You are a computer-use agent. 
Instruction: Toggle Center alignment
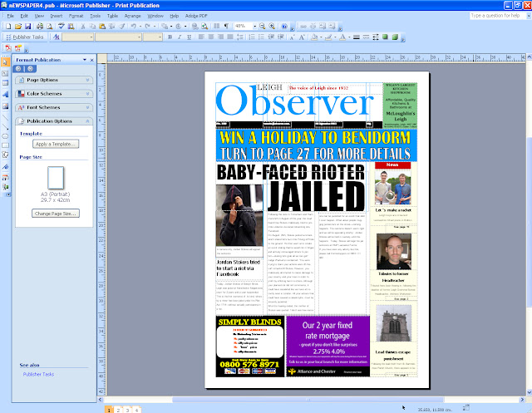coord(210,37)
